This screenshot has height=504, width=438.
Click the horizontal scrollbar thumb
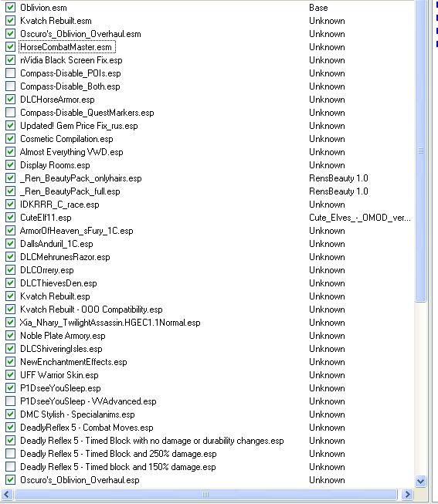(205, 494)
